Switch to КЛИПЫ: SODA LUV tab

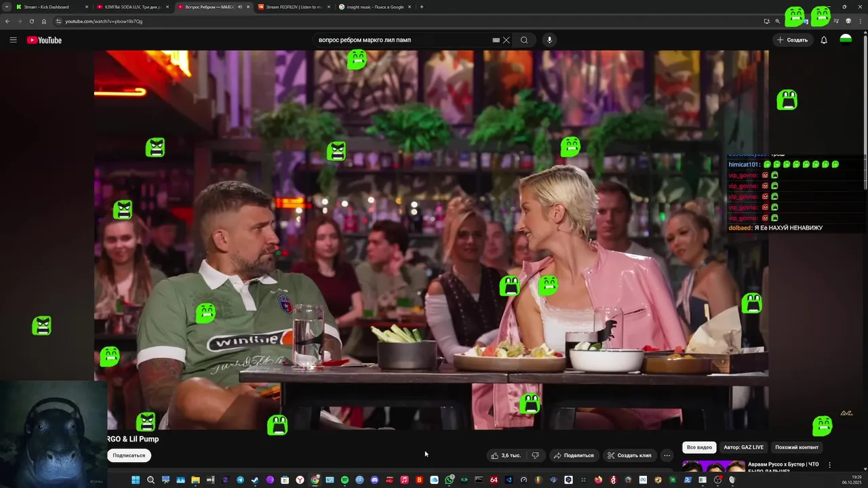coord(132,7)
